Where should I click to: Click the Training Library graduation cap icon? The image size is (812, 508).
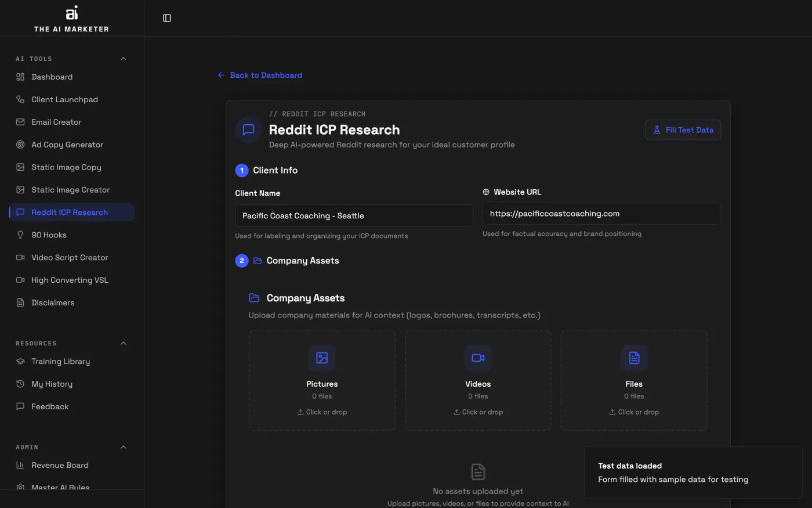pos(20,361)
